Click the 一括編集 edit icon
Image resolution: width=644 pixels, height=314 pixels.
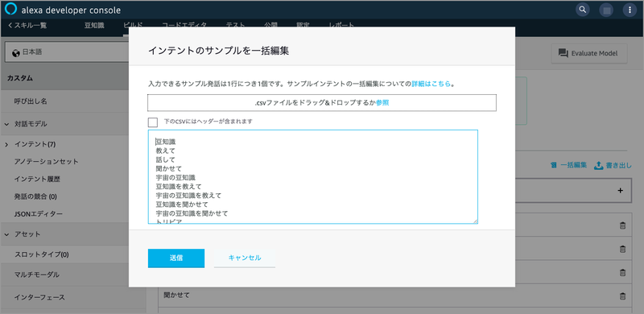pyautogui.click(x=553, y=166)
